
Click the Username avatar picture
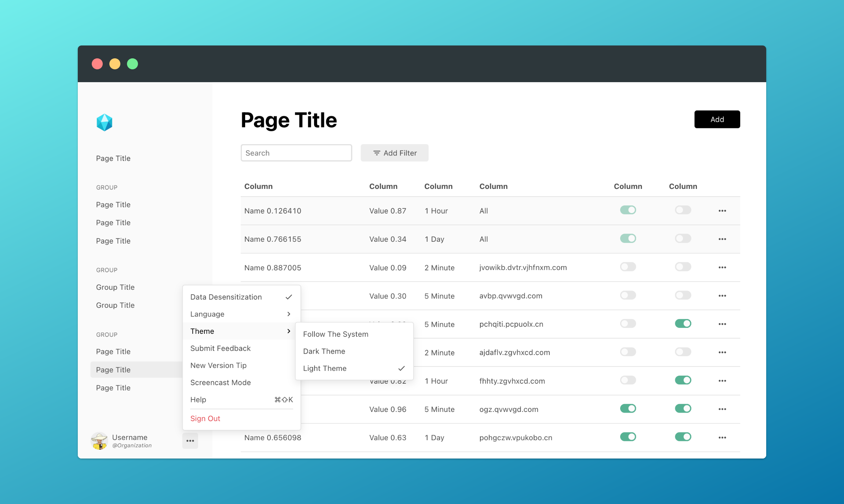(99, 441)
